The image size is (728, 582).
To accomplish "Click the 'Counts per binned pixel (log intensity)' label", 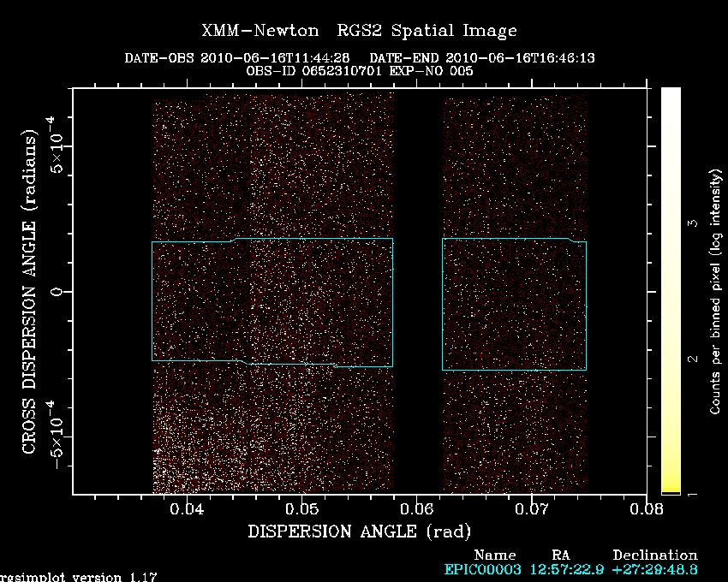I will coord(715,292).
